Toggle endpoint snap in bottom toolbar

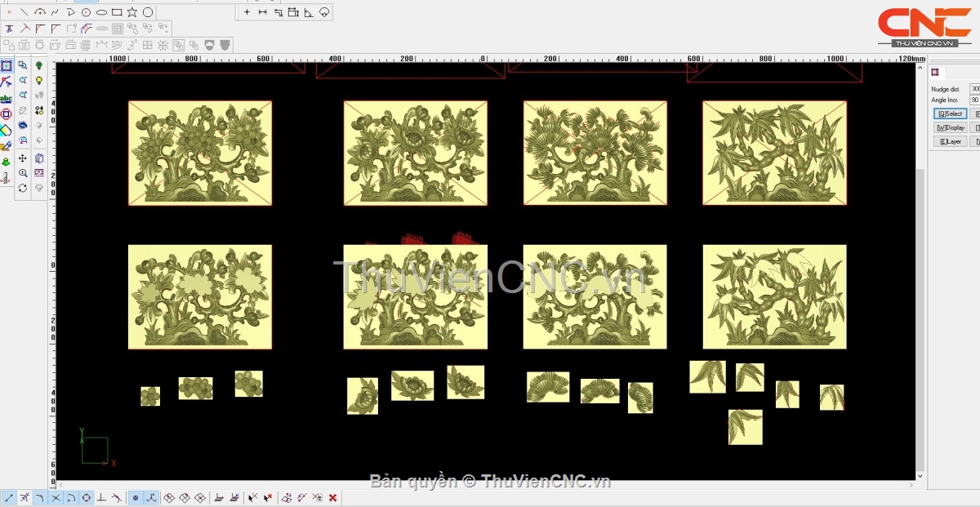[8, 497]
